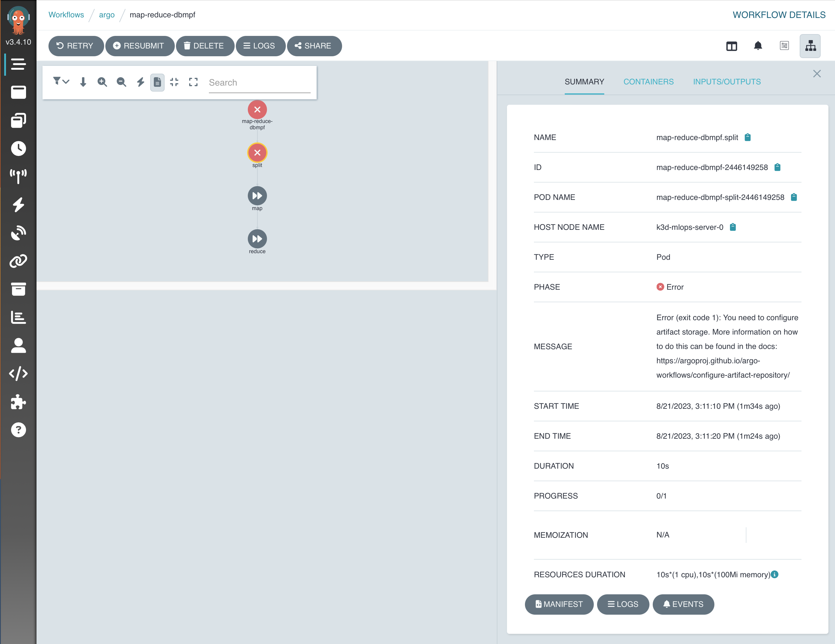Open the events bell icon in header
Screen dimensions: 835x644
coord(758,46)
